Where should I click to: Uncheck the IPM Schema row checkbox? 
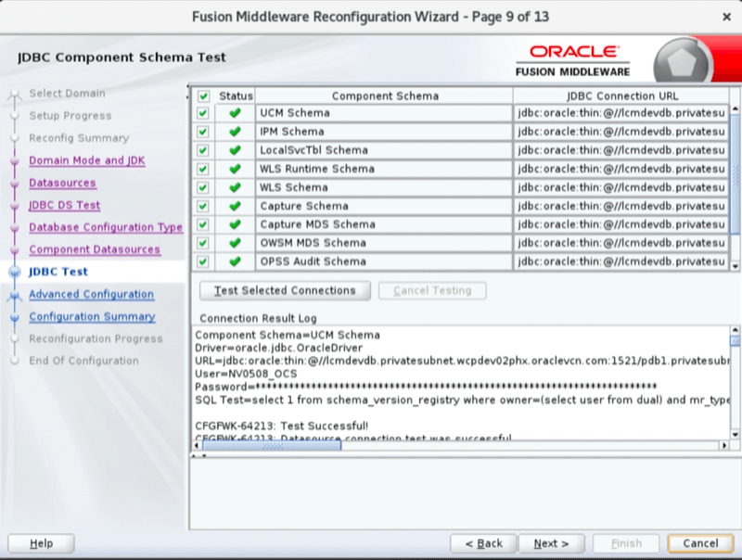[203, 132]
